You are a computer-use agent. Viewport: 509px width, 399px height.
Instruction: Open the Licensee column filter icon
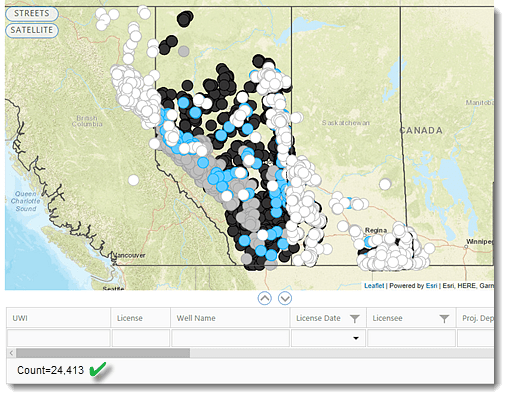444,319
